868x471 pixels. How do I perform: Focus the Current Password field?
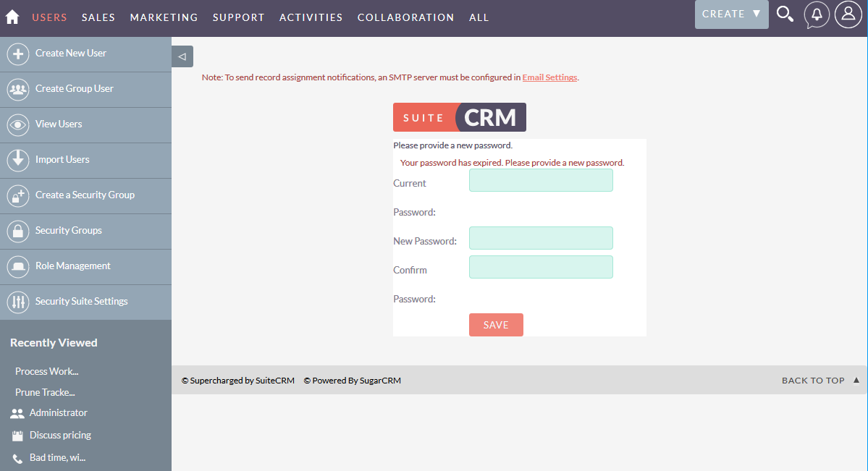[541, 180]
